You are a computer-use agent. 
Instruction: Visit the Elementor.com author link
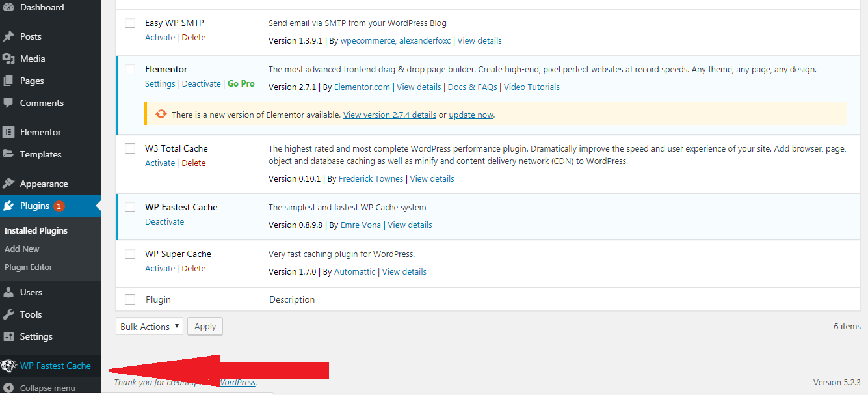coord(362,87)
